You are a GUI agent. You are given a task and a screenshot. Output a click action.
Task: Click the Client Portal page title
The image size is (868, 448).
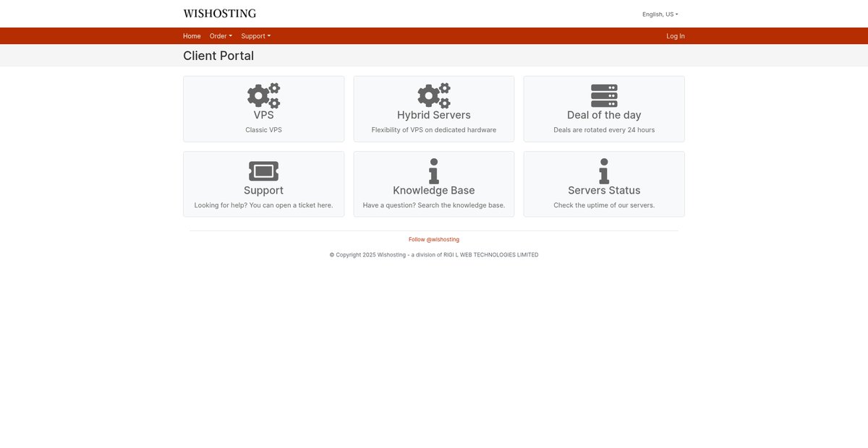pos(218,56)
